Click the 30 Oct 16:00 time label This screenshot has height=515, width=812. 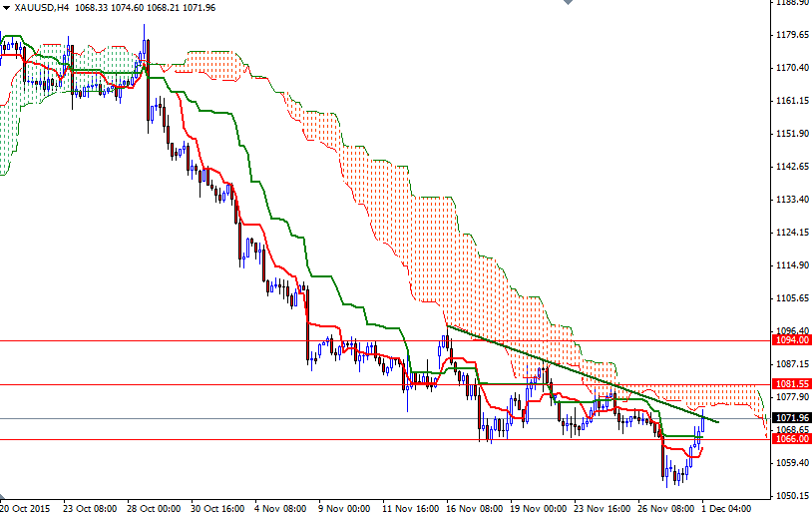pos(217,509)
